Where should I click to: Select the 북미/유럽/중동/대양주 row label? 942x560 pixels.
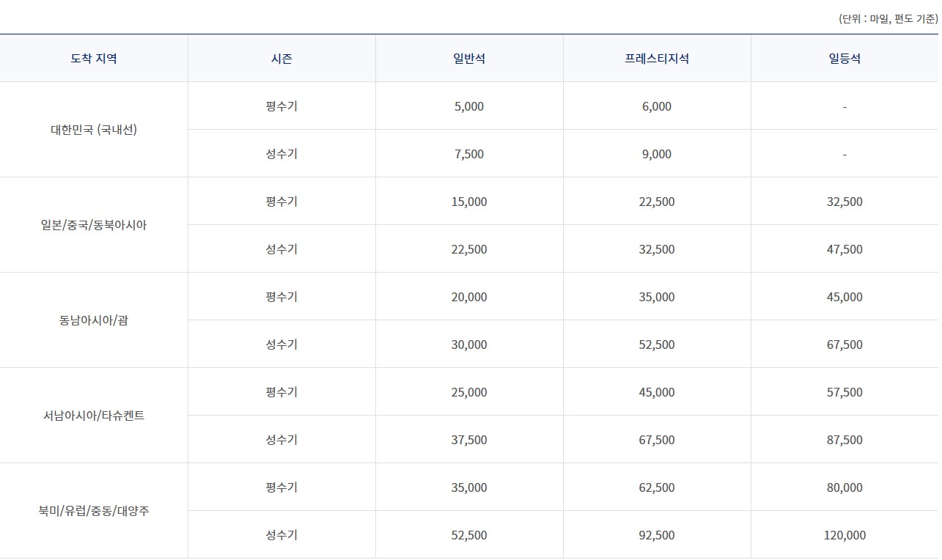point(93,510)
